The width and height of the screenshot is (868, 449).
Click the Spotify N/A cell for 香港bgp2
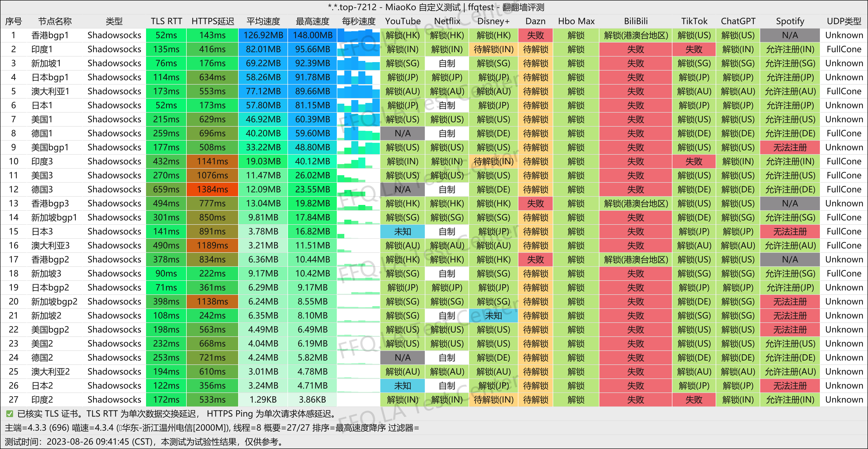pos(790,259)
